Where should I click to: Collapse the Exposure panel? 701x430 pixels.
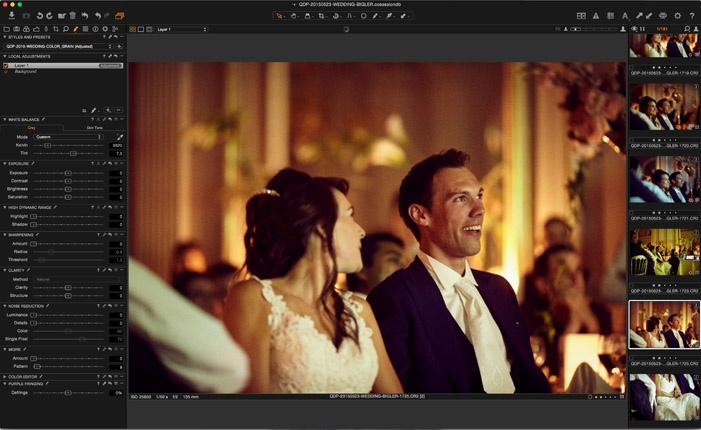[x=5, y=164]
